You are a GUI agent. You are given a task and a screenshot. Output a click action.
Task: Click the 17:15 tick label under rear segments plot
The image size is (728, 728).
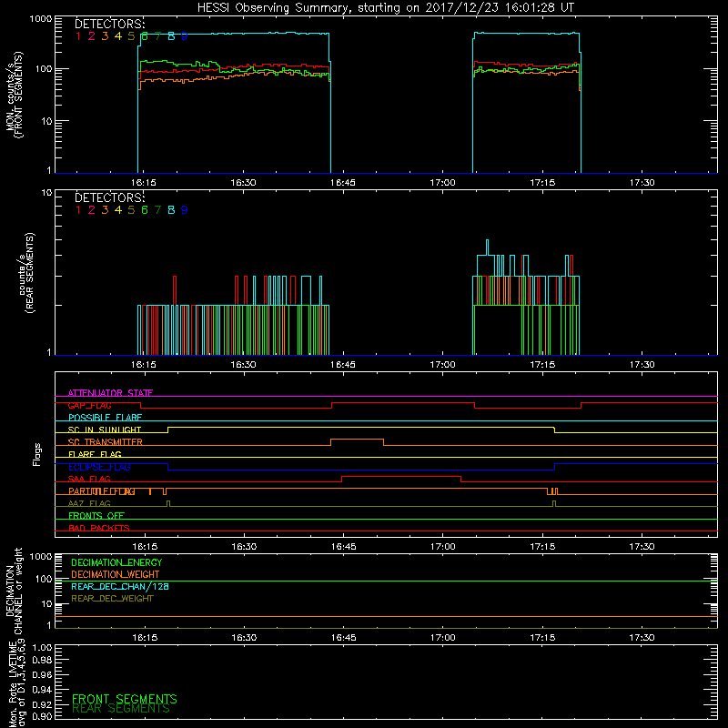point(542,365)
